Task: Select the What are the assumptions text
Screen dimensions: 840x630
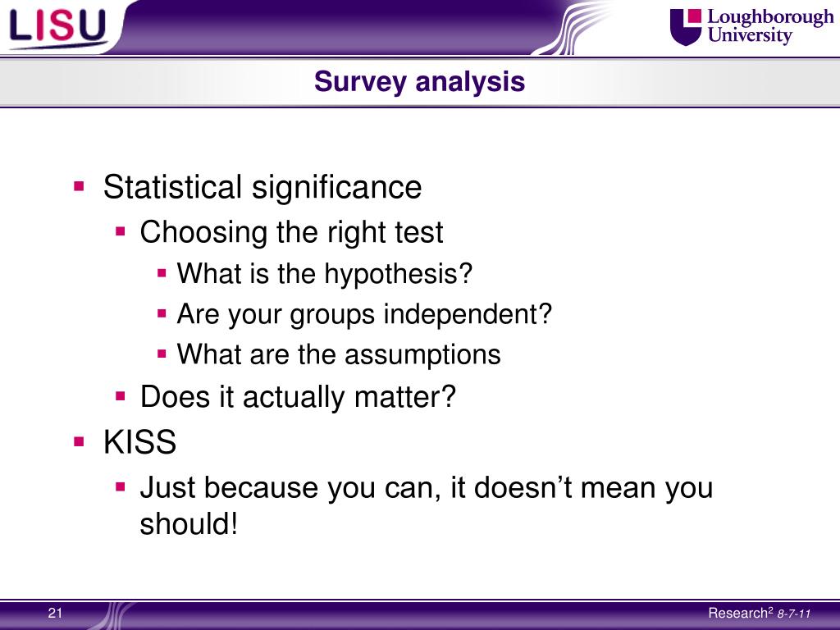Action: click(339, 355)
